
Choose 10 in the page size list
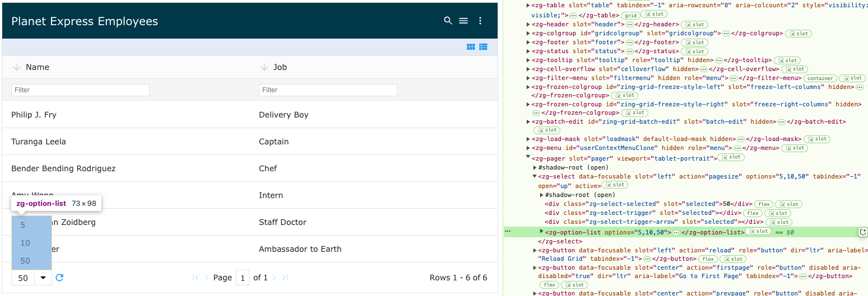(31, 243)
